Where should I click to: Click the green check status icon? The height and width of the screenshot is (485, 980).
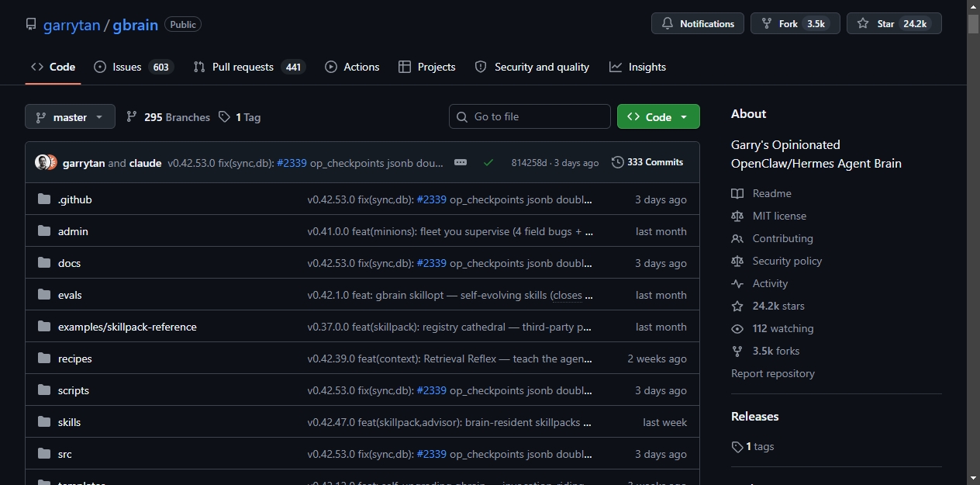coord(488,162)
